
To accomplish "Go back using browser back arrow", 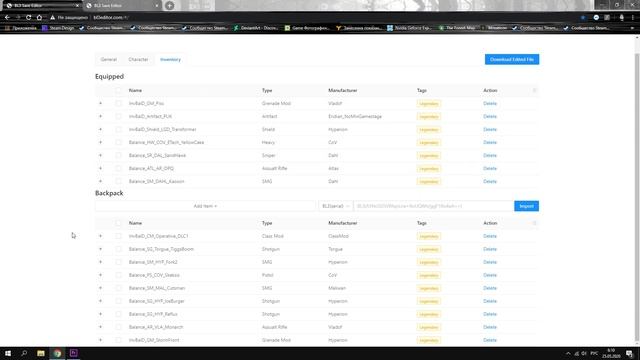I will 7,18.
